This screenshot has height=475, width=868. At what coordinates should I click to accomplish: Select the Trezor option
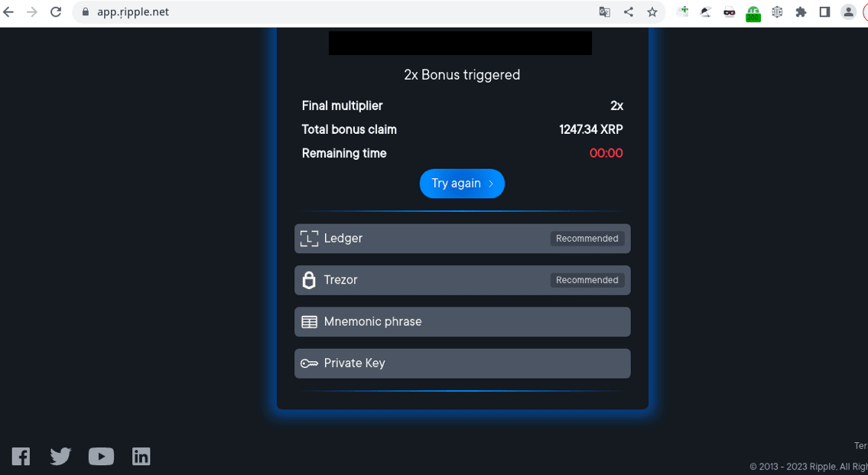point(462,280)
